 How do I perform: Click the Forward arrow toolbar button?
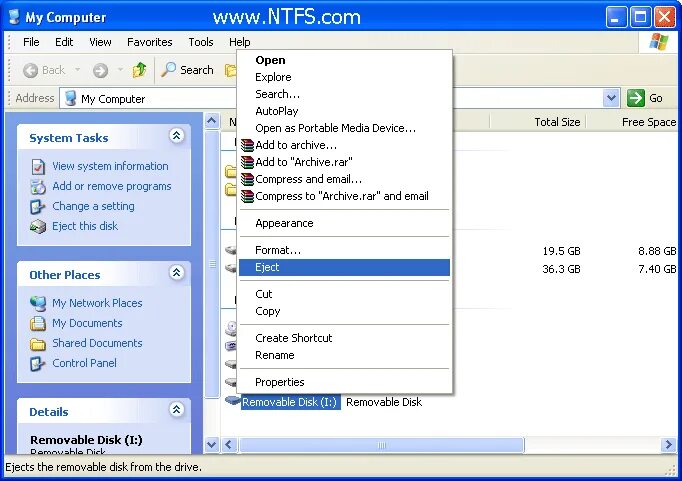(100, 70)
